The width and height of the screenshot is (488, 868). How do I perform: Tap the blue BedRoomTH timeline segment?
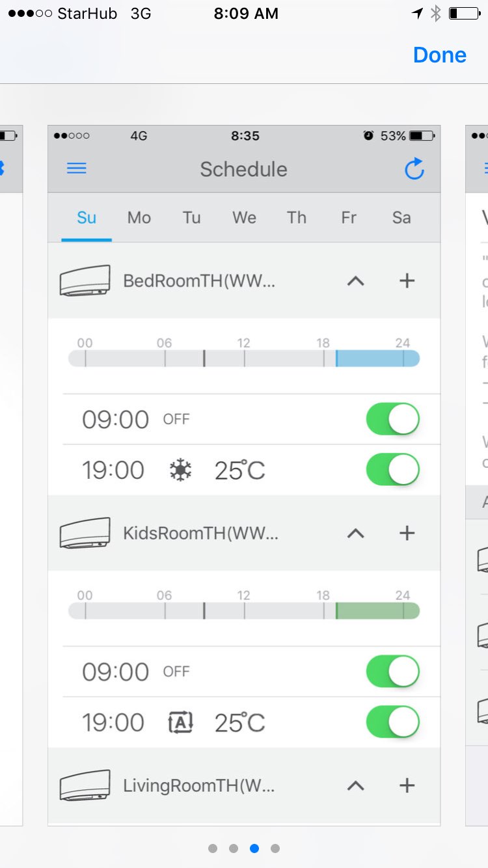coord(377,359)
